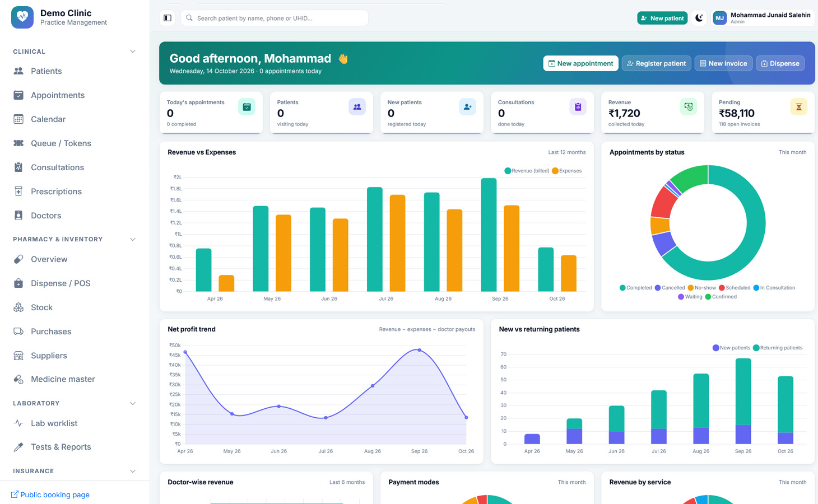Click the Dispense banner button
This screenshot has width=818, height=504.
coord(780,63)
